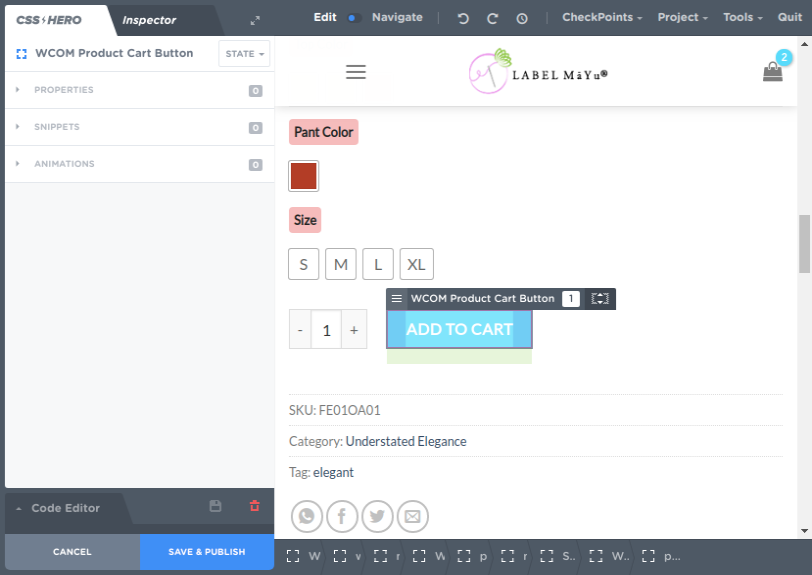The width and height of the screenshot is (812, 575).
Task: Click the save disk icon in Code Editor
Action: [x=215, y=506]
